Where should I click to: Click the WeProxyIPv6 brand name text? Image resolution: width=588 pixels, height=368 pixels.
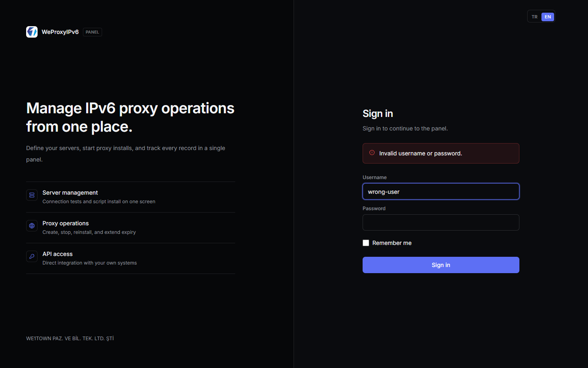tap(60, 32)
